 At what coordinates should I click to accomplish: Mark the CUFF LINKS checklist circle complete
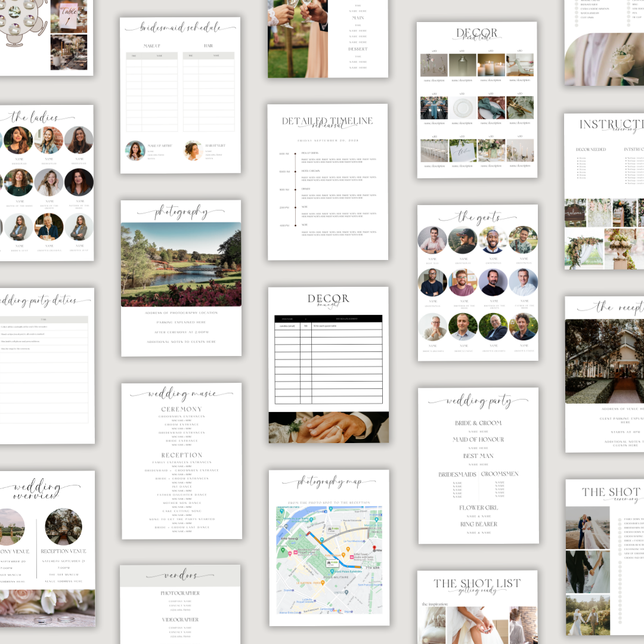coord(577,17)
